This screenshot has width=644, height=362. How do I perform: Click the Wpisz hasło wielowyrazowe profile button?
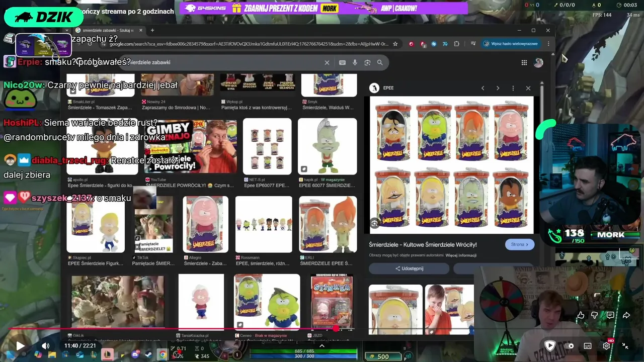[510, 44]
